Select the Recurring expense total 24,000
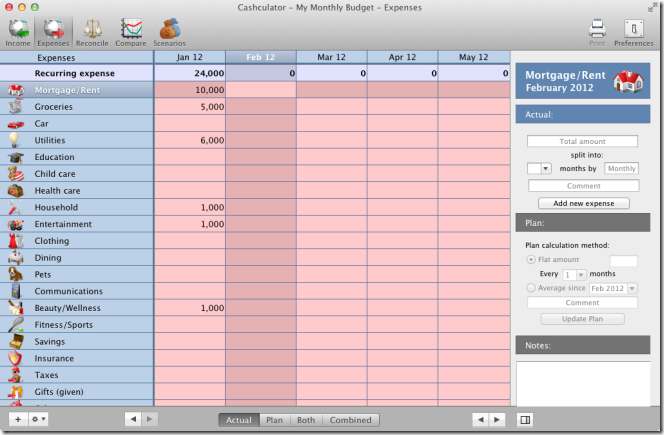The height and width of the screenshot is (435, 664). [190, 73]
